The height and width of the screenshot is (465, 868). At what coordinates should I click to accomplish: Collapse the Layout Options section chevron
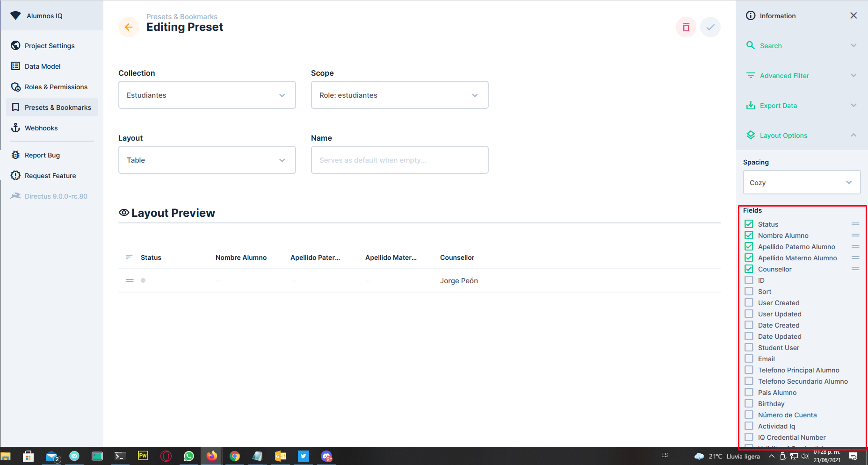coord(854,135)
